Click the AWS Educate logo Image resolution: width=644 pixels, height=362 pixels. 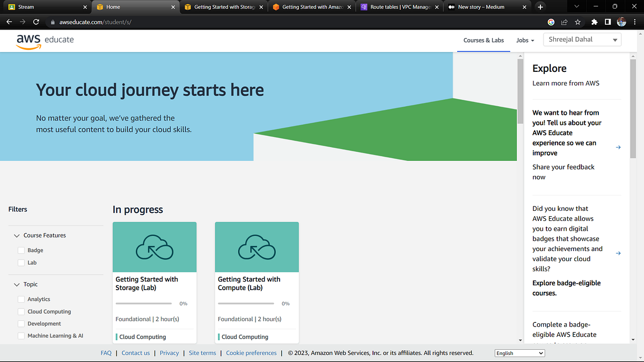[45, 40]
